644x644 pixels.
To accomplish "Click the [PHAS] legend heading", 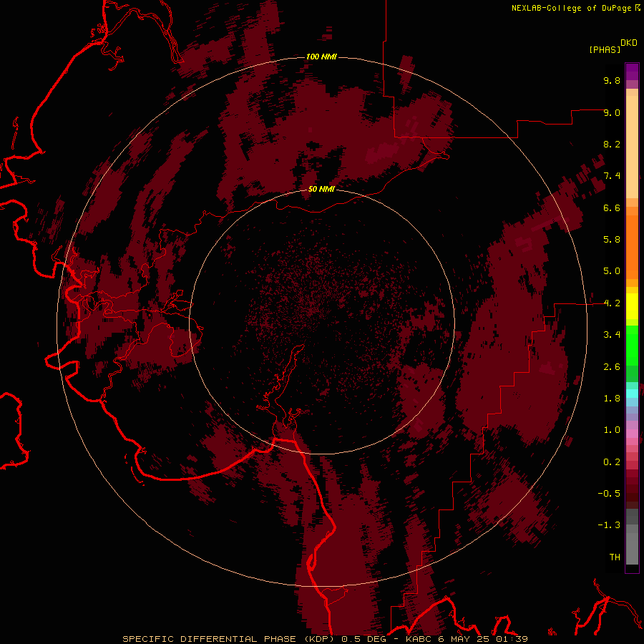I will pyautogui.click(x=605, y=50).
